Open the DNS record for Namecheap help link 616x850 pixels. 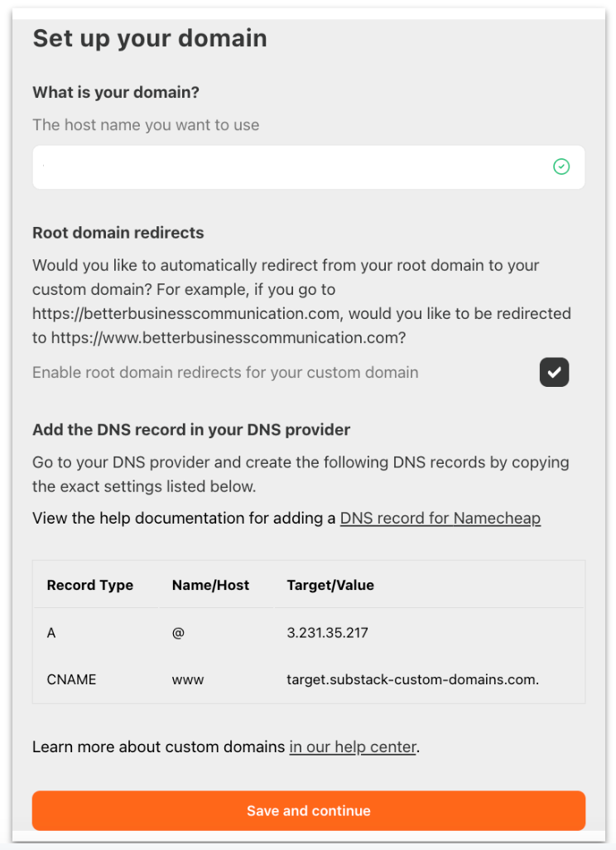coord(440,518)
